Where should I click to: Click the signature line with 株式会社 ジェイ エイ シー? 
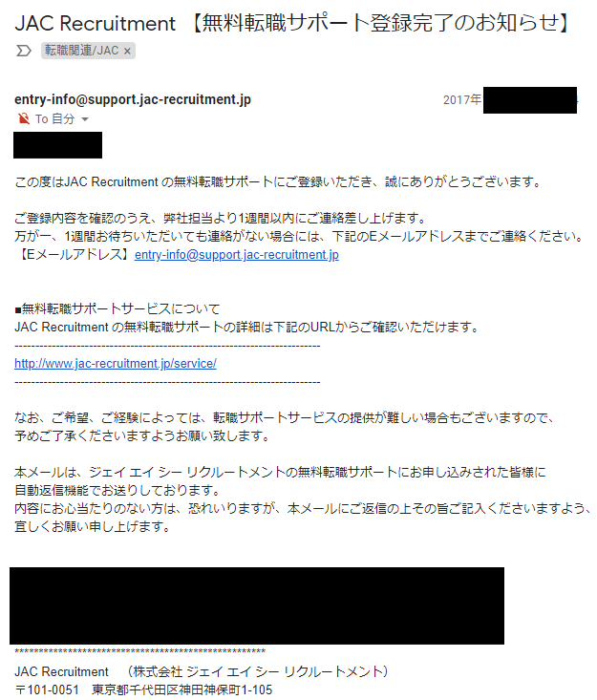[x=202, y=671]
